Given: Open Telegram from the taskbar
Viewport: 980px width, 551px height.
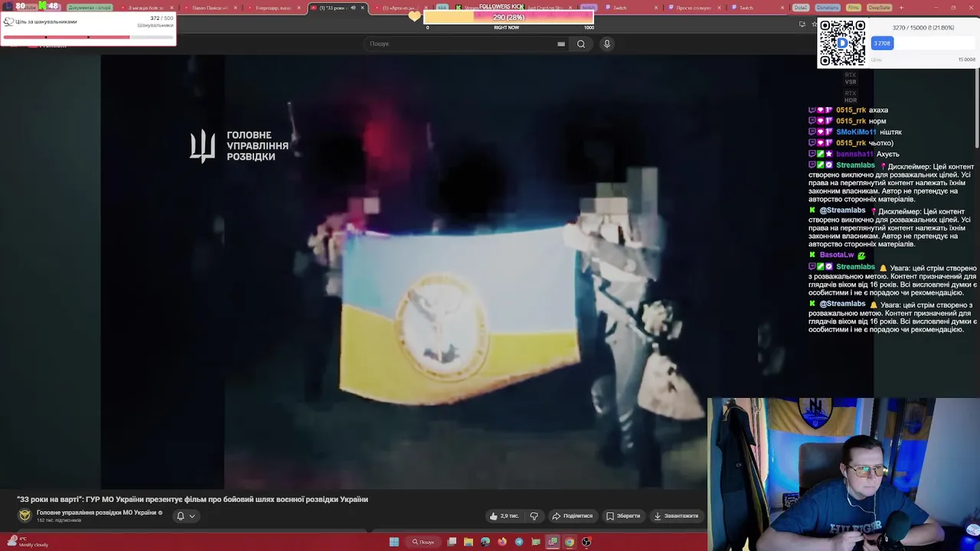Looking at the screenshot, I should click(519, 542).
